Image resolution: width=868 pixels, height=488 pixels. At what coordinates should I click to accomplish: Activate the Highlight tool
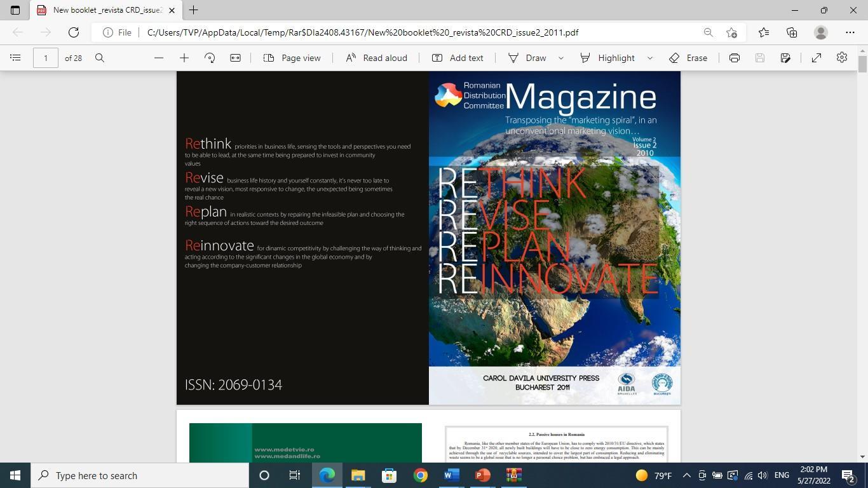tap(607, 58)
